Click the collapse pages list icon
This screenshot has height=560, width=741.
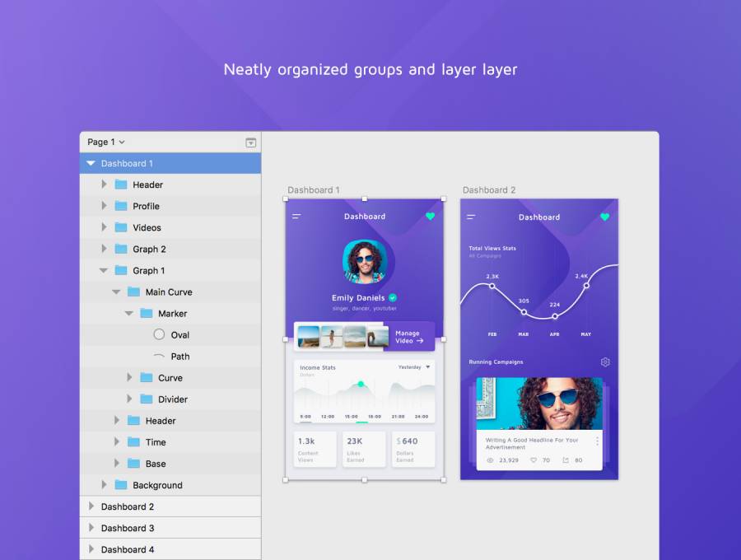coord(250,142)
